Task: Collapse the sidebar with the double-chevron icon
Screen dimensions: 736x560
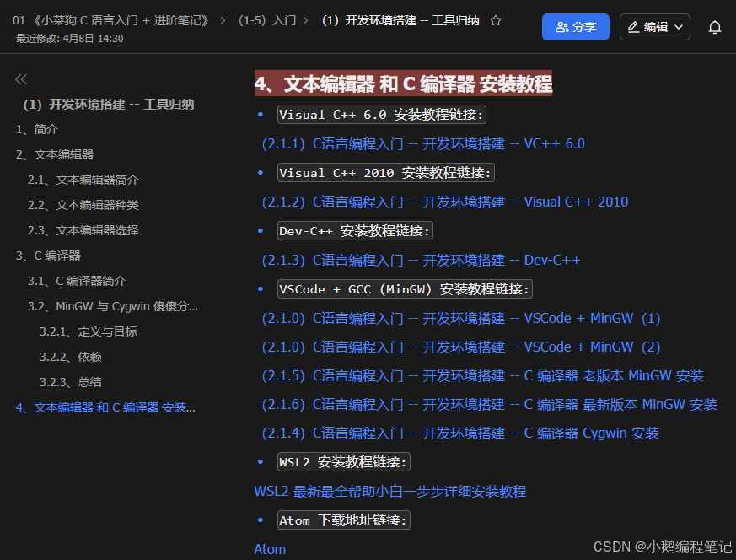Action: (20, 78)
